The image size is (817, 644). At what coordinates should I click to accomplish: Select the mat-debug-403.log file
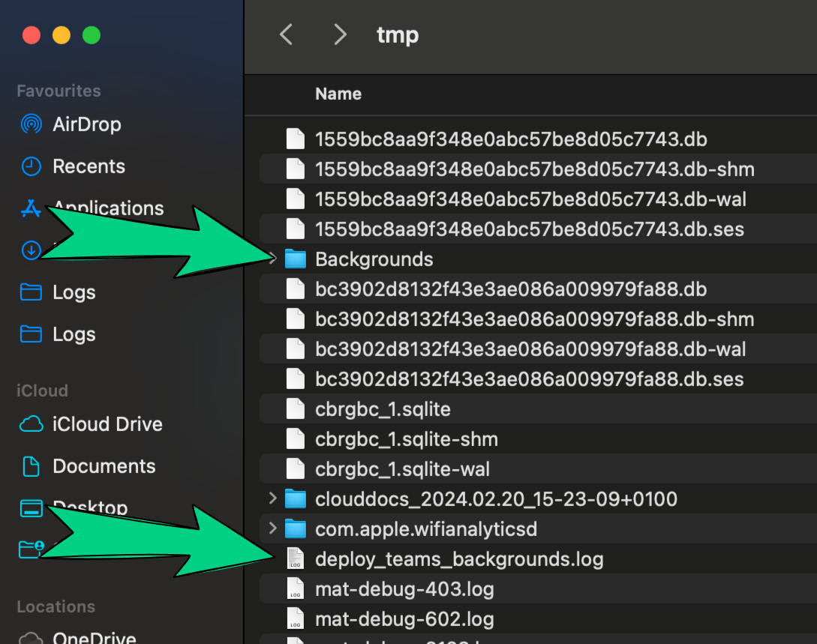coord(405,589)
